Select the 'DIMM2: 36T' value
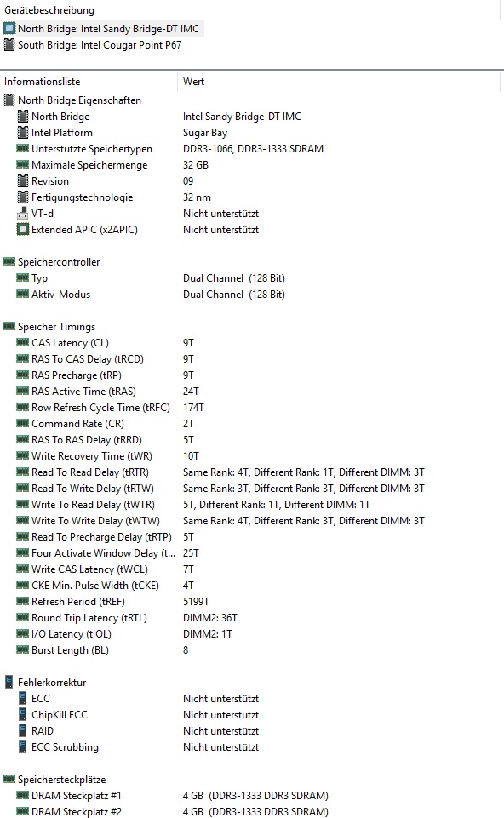 coord(210,618)
